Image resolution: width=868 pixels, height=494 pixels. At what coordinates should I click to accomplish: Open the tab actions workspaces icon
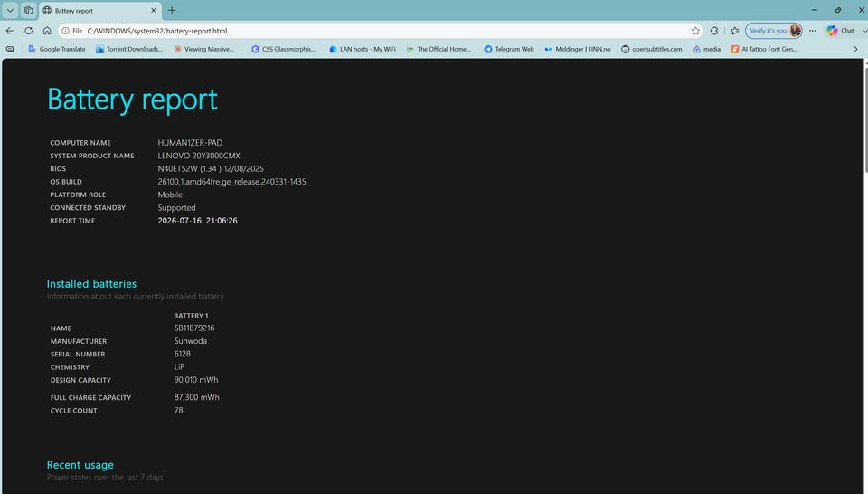(28, 10)
